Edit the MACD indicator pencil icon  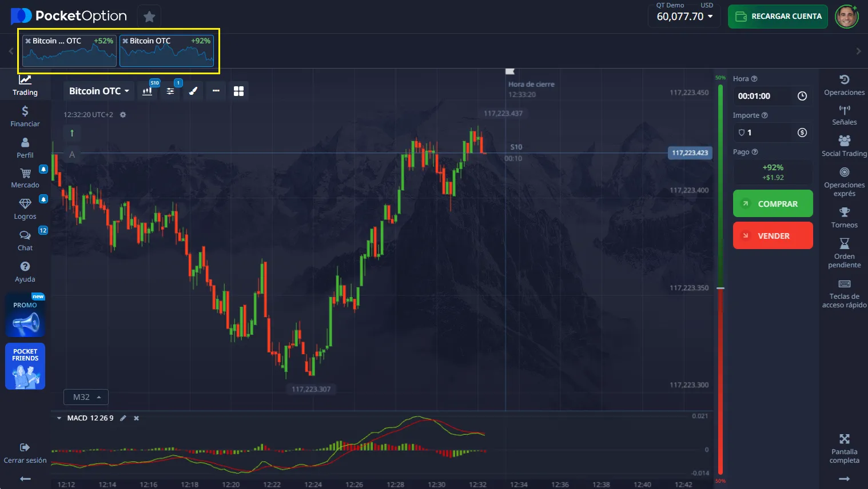click(x=123, y=418)
